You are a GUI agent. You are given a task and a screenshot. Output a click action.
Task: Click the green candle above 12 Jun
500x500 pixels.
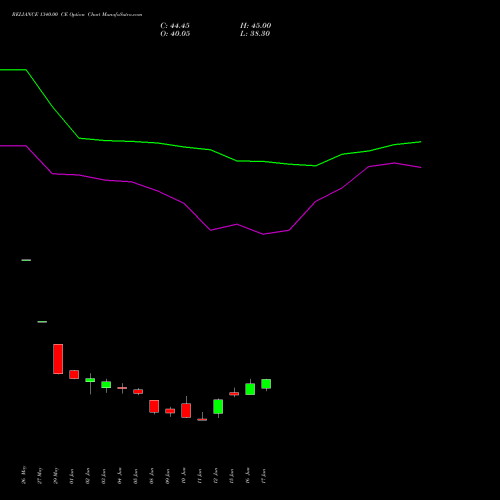coord(218,407)
